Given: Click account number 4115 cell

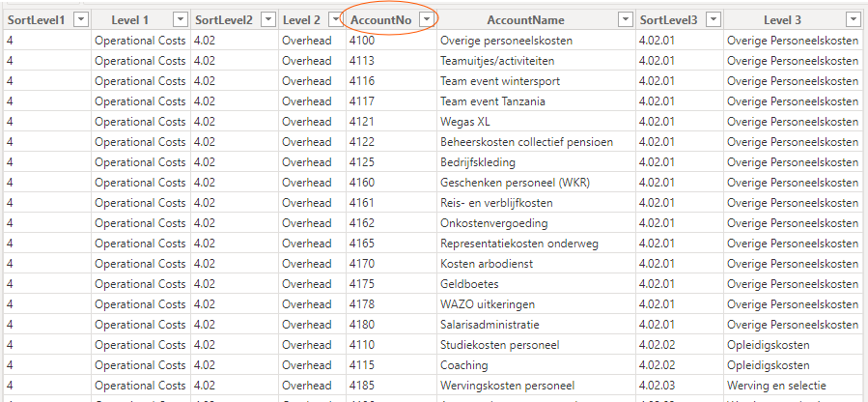Looking at the screenshot, I should tap(391, 365).
